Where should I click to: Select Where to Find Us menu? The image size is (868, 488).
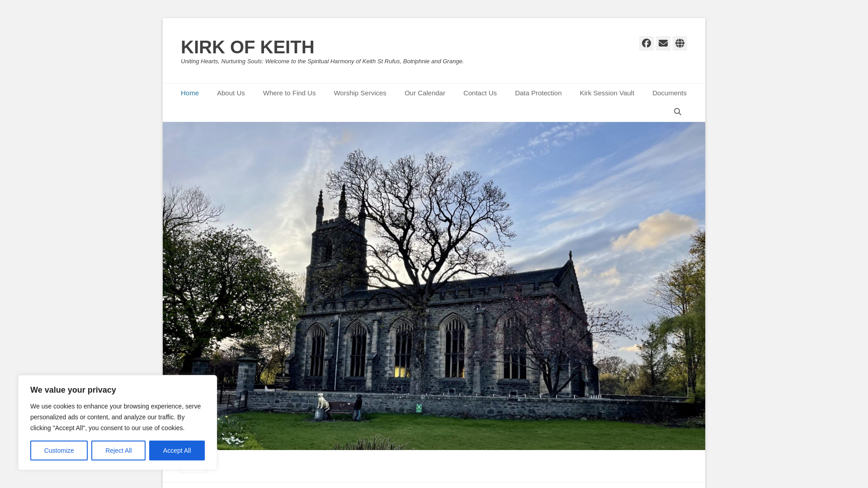(289, 93)
